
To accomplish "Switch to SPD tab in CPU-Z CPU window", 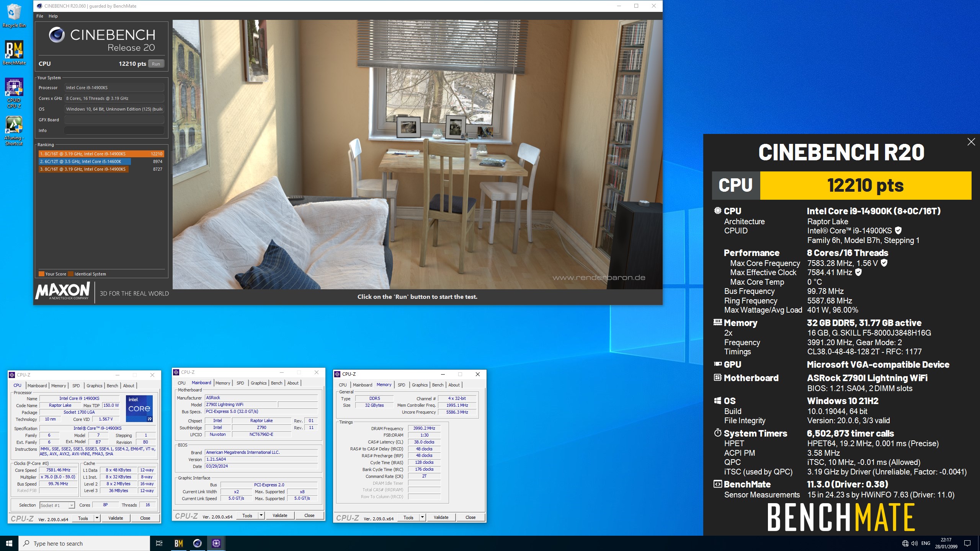I will point(76,386).
